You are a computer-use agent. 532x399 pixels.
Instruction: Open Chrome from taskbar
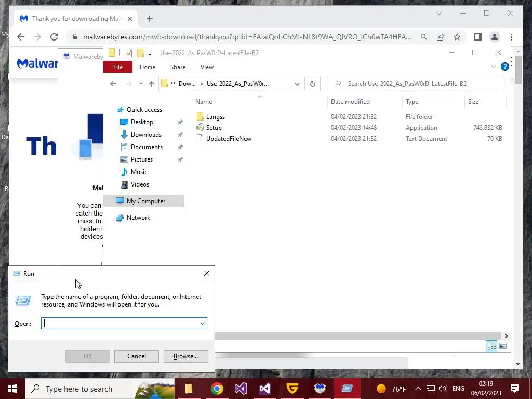click(217, 389)
